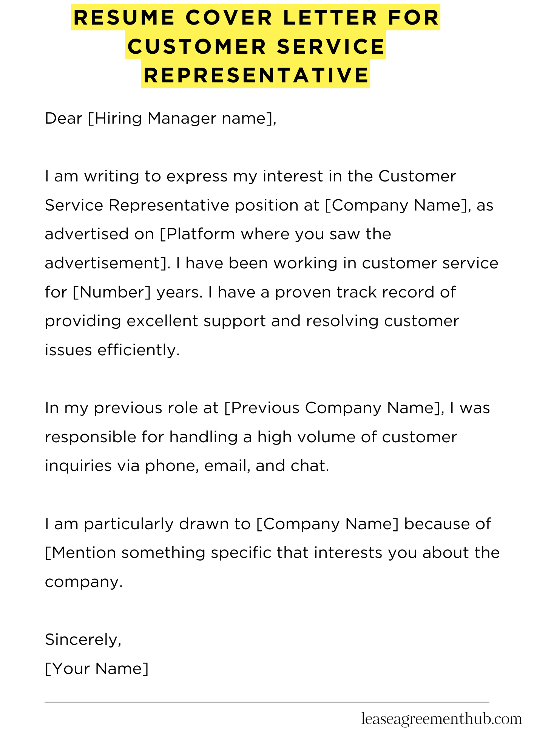
Task: Click the phrase 'issues efficiently.'
Action: [112, 350]
